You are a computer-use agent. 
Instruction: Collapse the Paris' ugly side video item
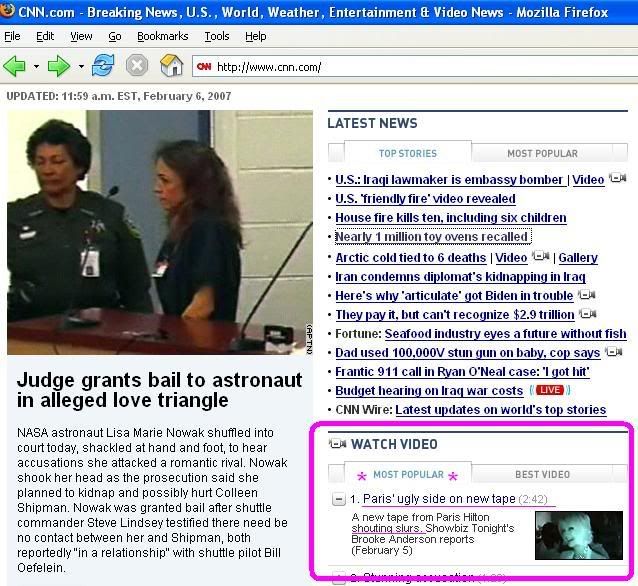pos(340,499)
